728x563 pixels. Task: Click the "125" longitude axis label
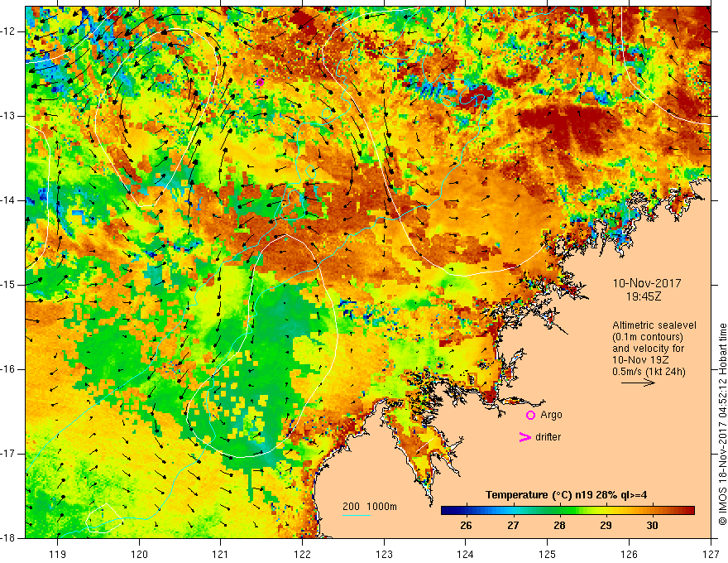548,554
